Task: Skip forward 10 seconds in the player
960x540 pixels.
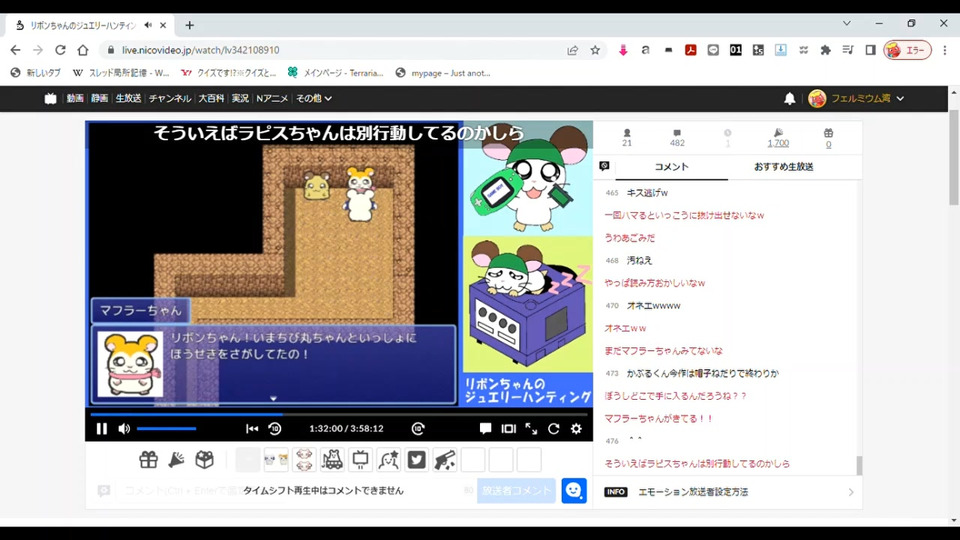Action: 418,429
